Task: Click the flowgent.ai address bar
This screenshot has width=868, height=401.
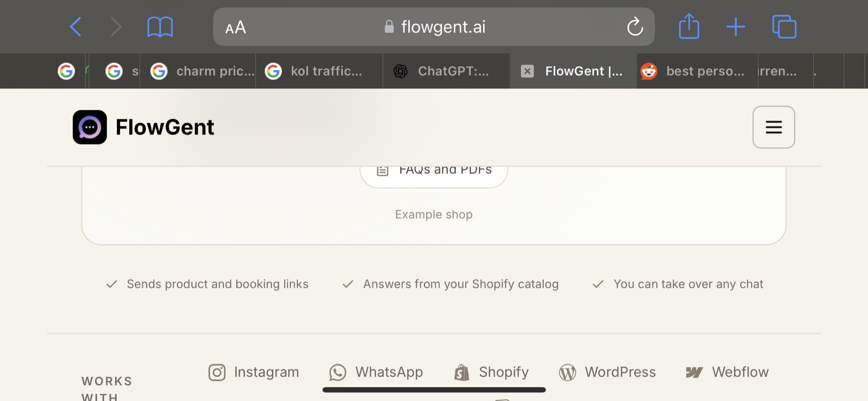Action: click(x=434, y=27)
